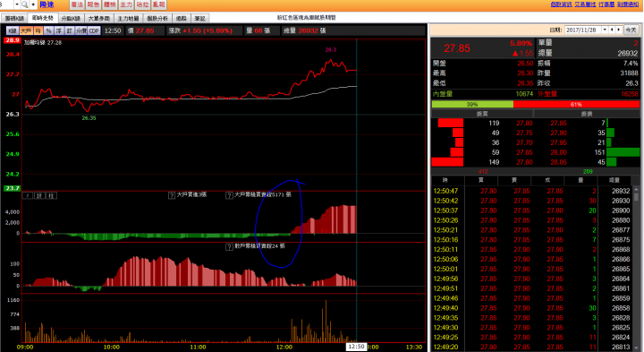Click the 加權均線 27.28 legend text
The width and height of the screenshot is (644, 352).
(x=43, y=42)
